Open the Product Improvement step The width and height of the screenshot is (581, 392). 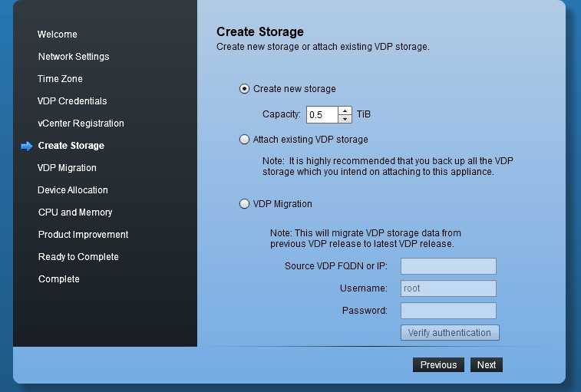coord(84,235)
